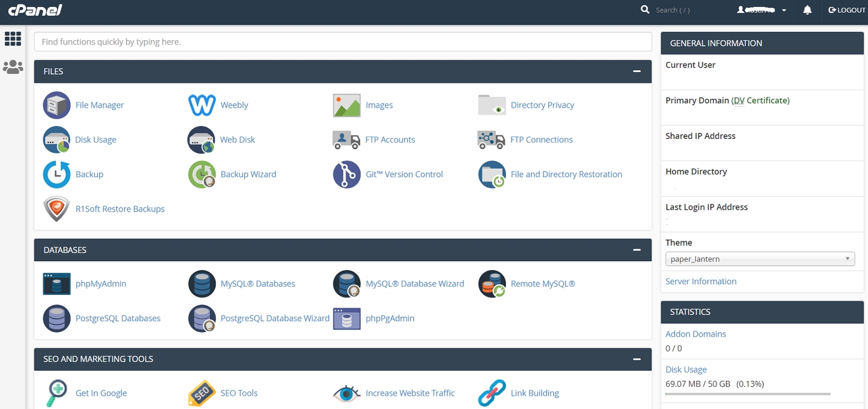The image size is (868, 409).
Task: Open the Images icon
Action: (x=347, y=105)
